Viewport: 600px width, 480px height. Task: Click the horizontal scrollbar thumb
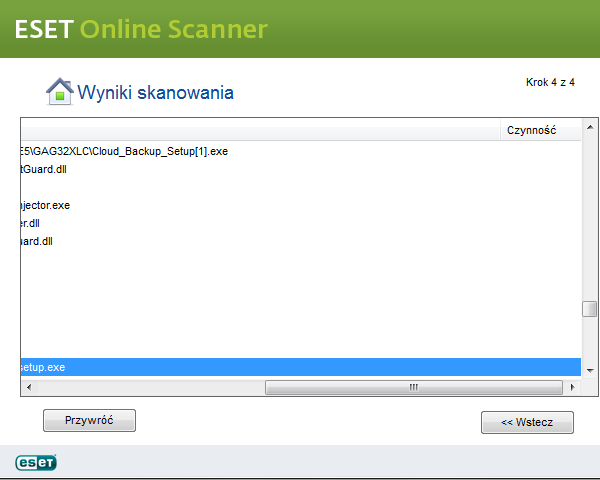click(414, 387)
